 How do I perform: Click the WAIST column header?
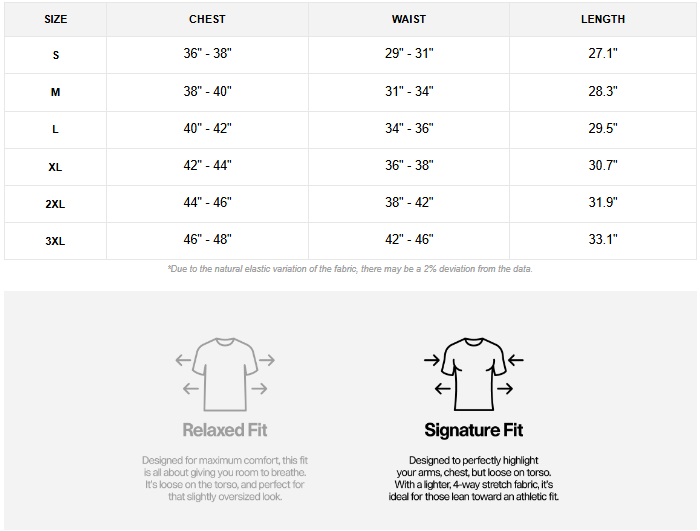tap(409, 19)
